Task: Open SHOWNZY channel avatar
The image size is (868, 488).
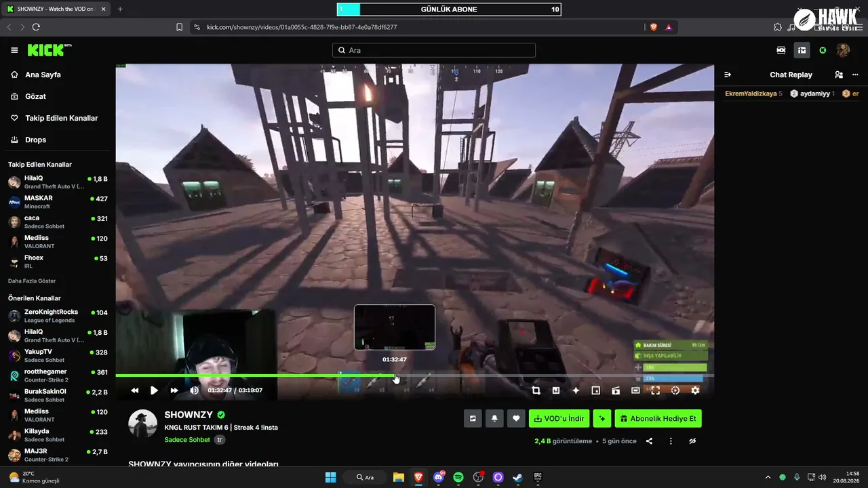Action: (x=143, y=424)
